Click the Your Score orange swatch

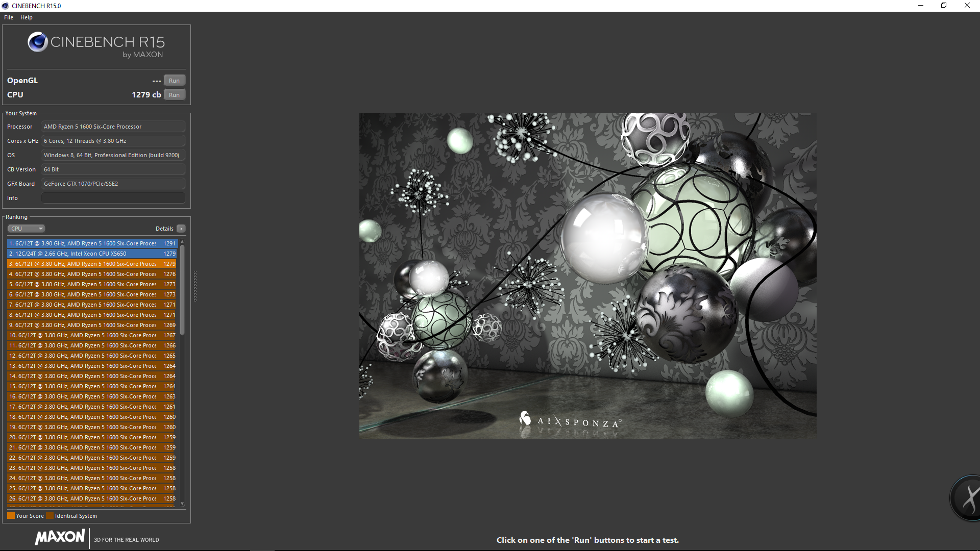pos(11,516)
